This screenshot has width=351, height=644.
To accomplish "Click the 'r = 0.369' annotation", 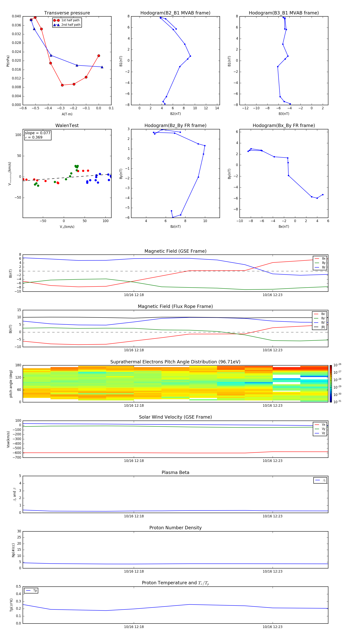I will 34,137.
